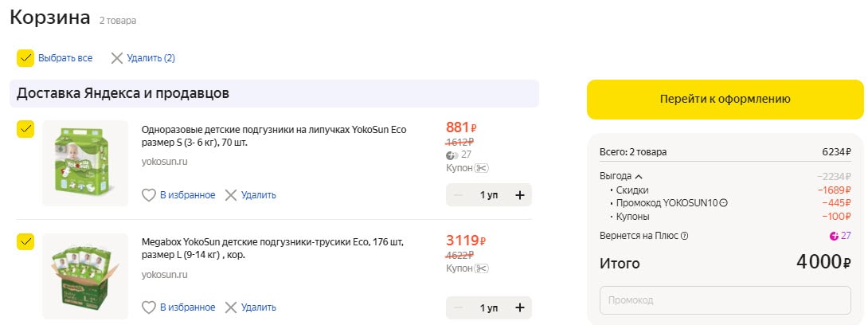The height and width of the screenshot is (325, 868).
Task: Click heart icon for YokoSun Eco size S
Action: click(148, 195)
